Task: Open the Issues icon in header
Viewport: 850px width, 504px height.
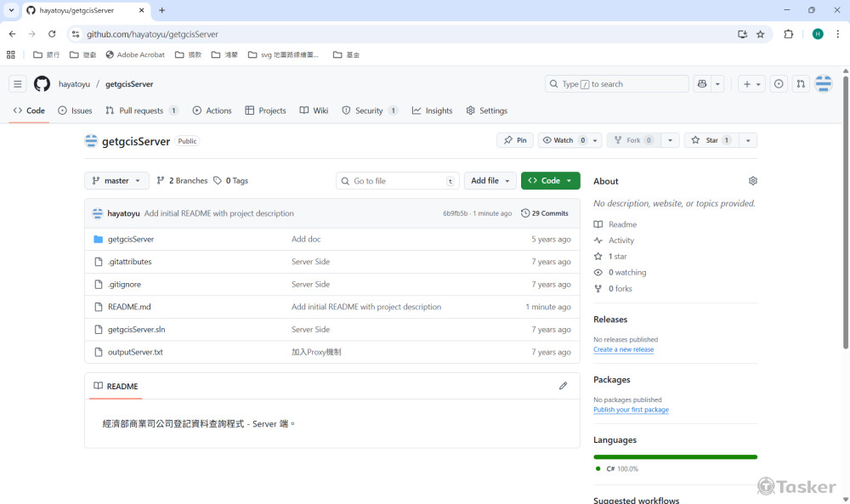Action: 779,84
